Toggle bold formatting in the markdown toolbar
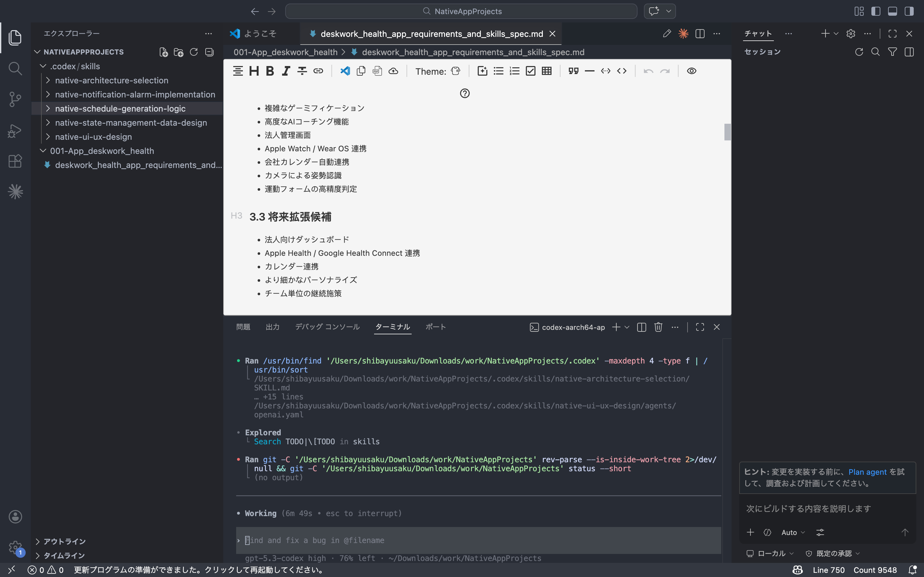This screenshot has width=924, height=577. (269, 71)
